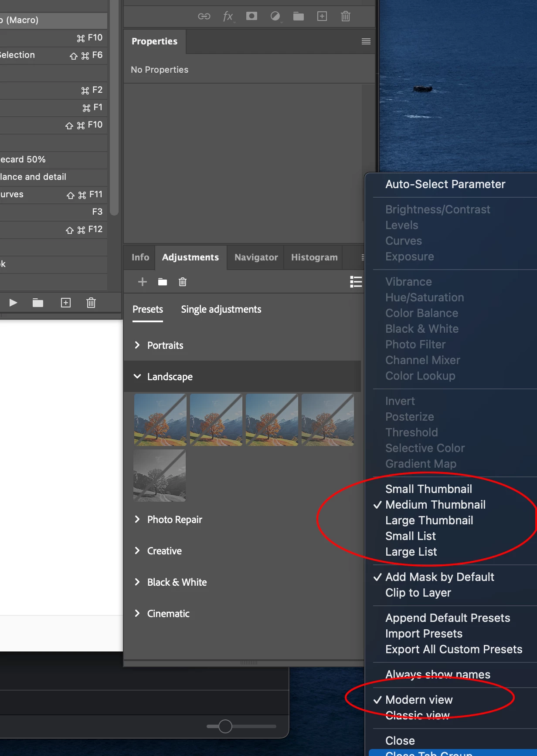Create a new group in Layers panel
Viewport: 537px width, 756px height.
[299, 17]
